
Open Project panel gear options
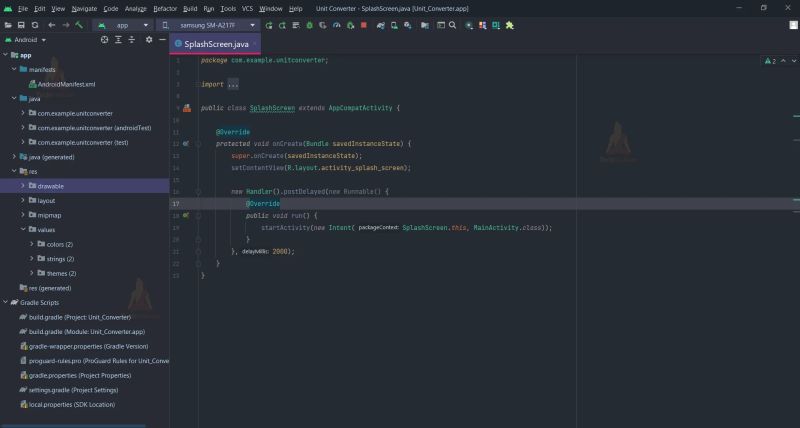pos(149,39)
